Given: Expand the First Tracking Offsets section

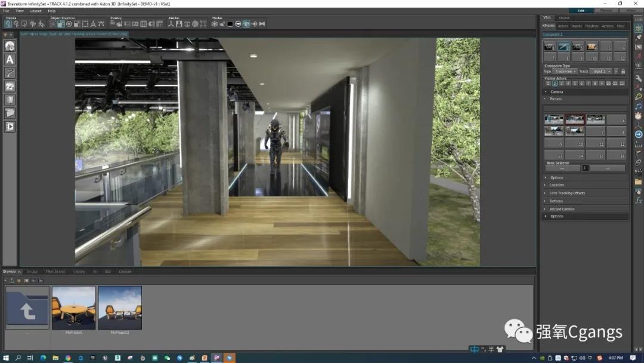Looking at the screenshot, I should [566, 193].
